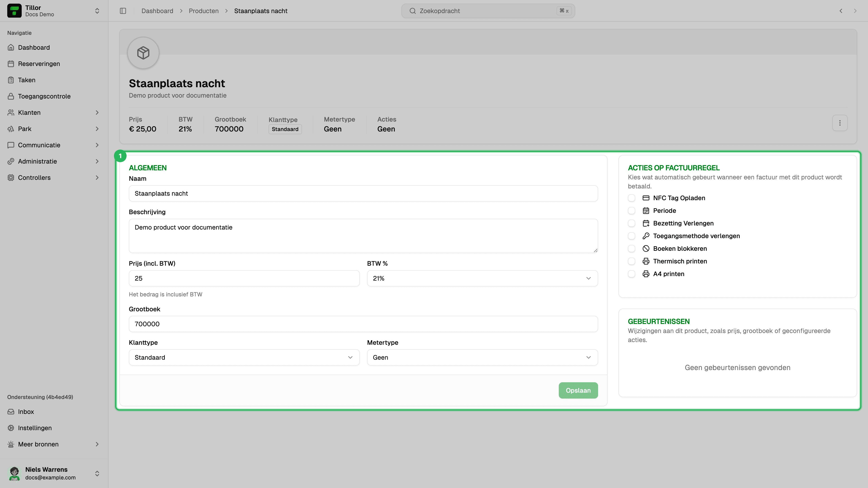The image size is (868, 488).
Task: Click the Meer bronnen siren icon
Action: (11, 444)
